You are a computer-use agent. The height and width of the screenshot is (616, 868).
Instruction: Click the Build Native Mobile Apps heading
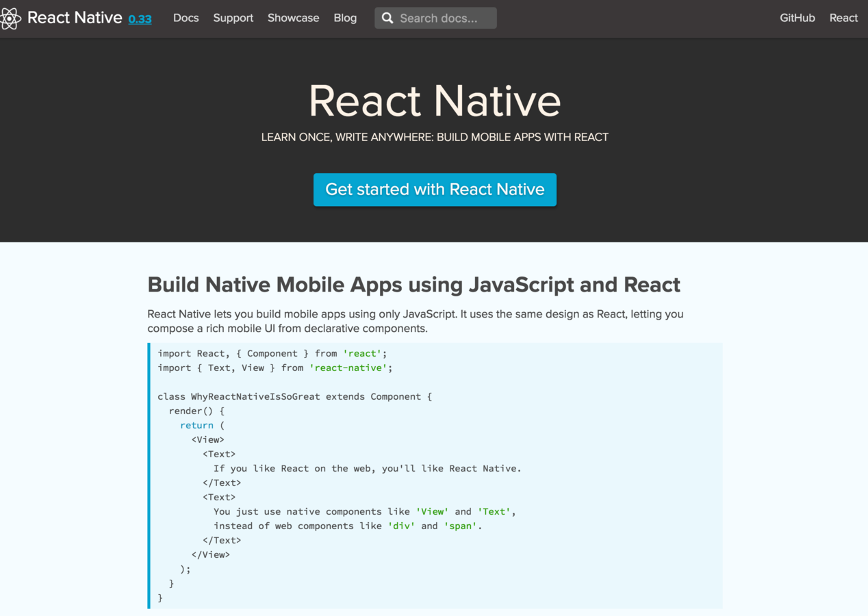pos(414,285)
